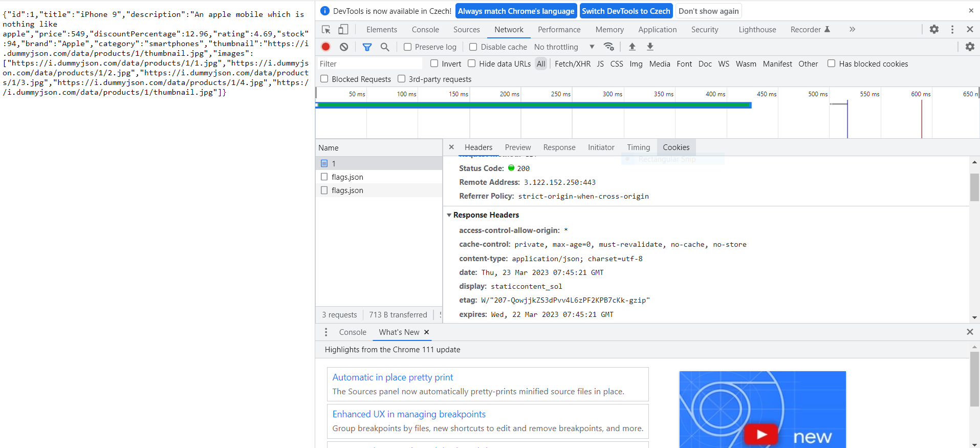
Task: Open network search magnifier icon
Action: [x=385, y=47]
